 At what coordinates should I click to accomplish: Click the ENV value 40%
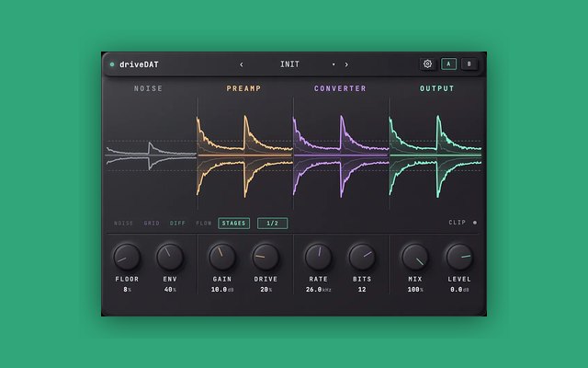point(170,290)
